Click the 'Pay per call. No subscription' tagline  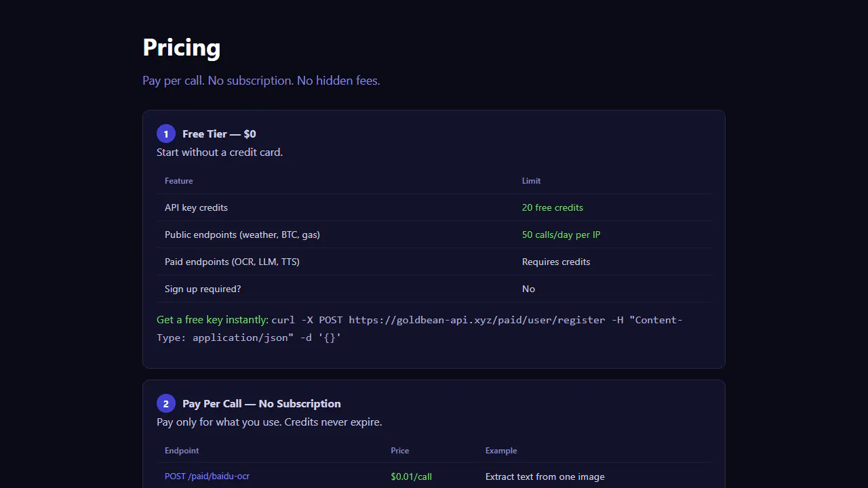(261, 81)
